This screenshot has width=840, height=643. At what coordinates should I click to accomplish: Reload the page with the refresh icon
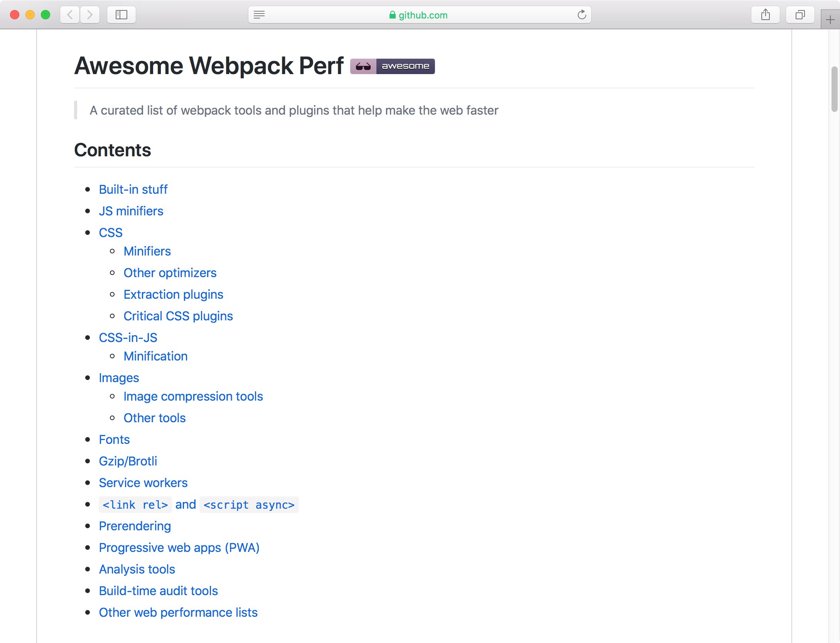[582, 15]
